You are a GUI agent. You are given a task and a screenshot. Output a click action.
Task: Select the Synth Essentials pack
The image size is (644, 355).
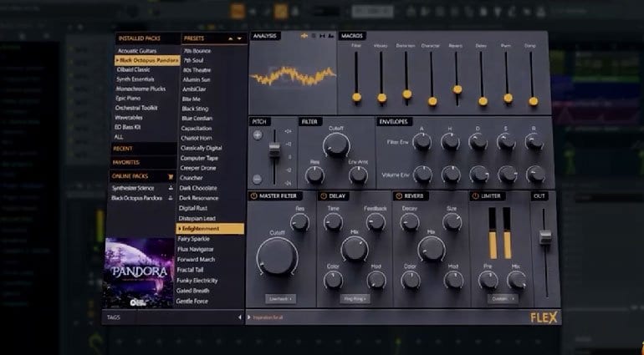135,79
